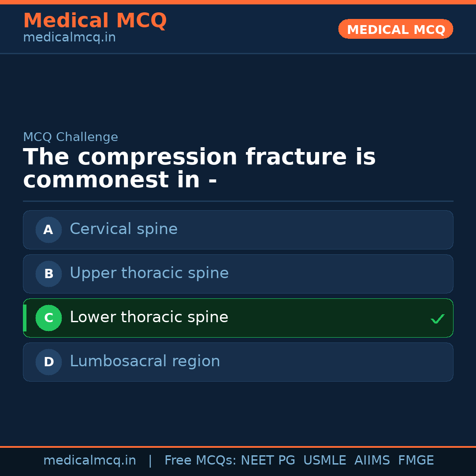Click the circled letter D badge

[x=48, y=362]
